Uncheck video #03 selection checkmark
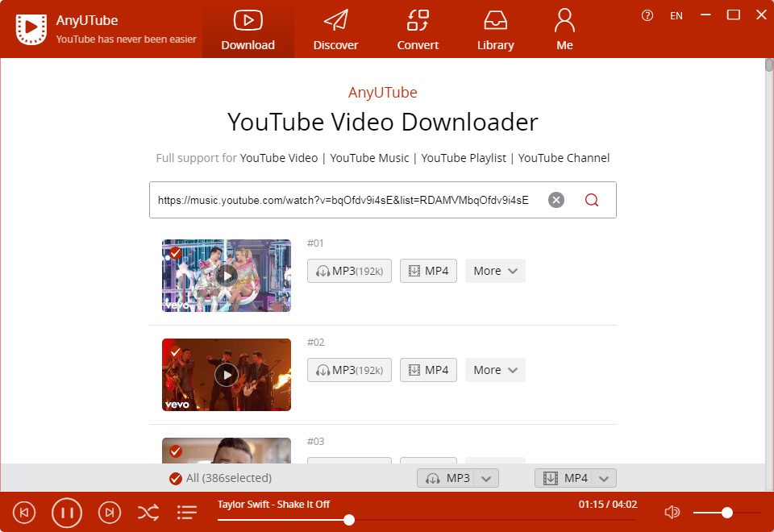Image resolution: width=774 pixels, height=532 pixels. click(175, 451)
